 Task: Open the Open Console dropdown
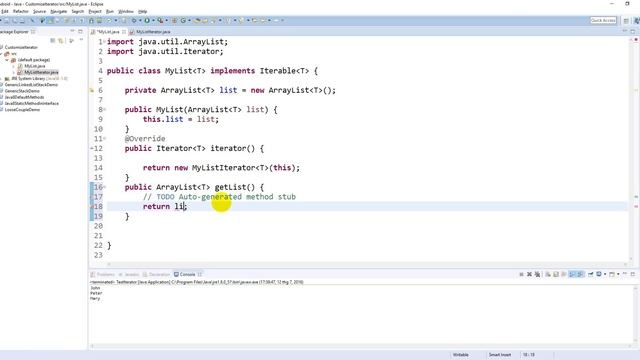618,274
